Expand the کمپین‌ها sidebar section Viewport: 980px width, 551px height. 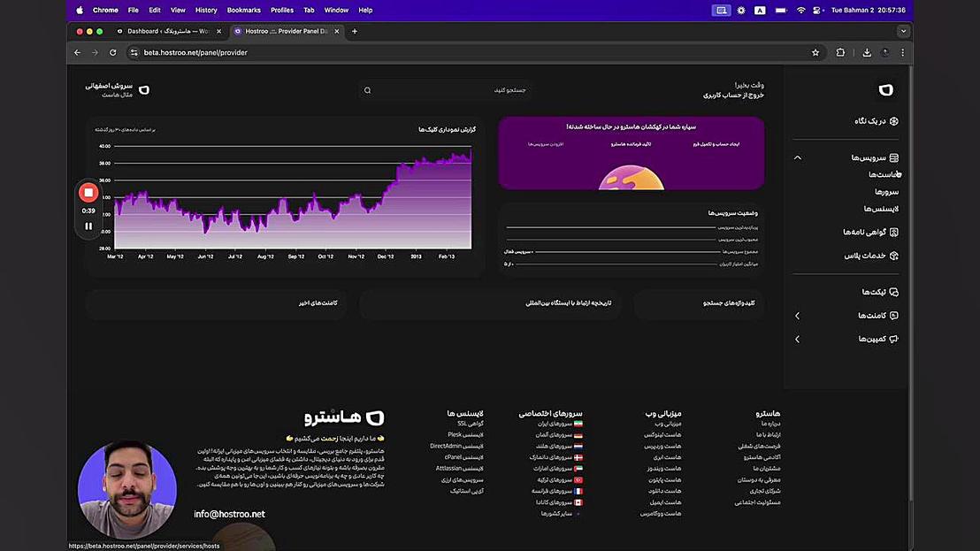click(x=798, y=340)
